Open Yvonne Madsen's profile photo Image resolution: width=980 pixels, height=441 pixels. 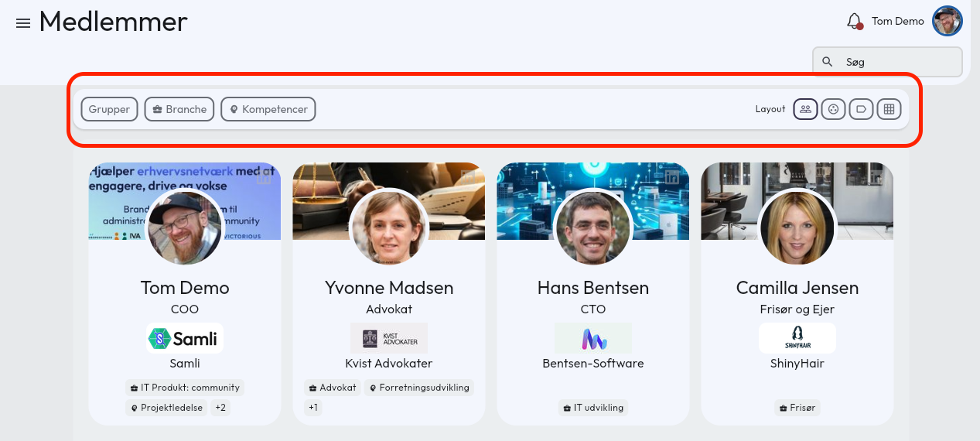pyautogui.click(x=389, y=227)
